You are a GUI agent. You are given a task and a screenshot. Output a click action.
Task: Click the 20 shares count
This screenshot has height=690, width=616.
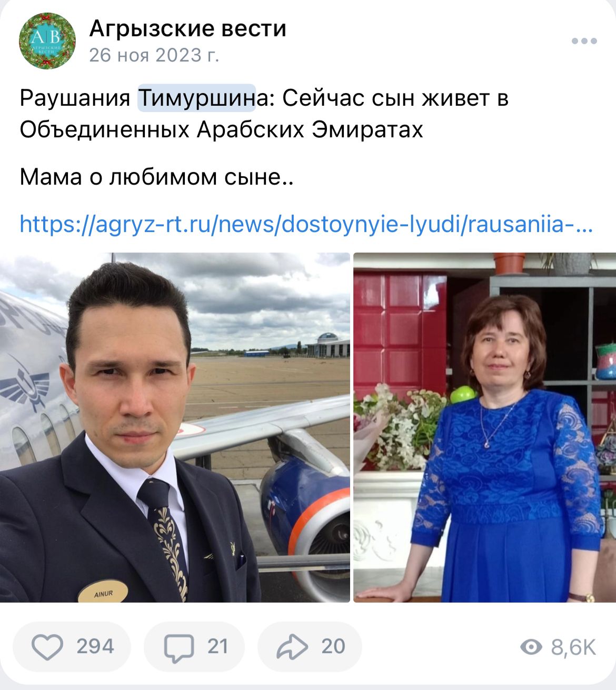[333, 646]
